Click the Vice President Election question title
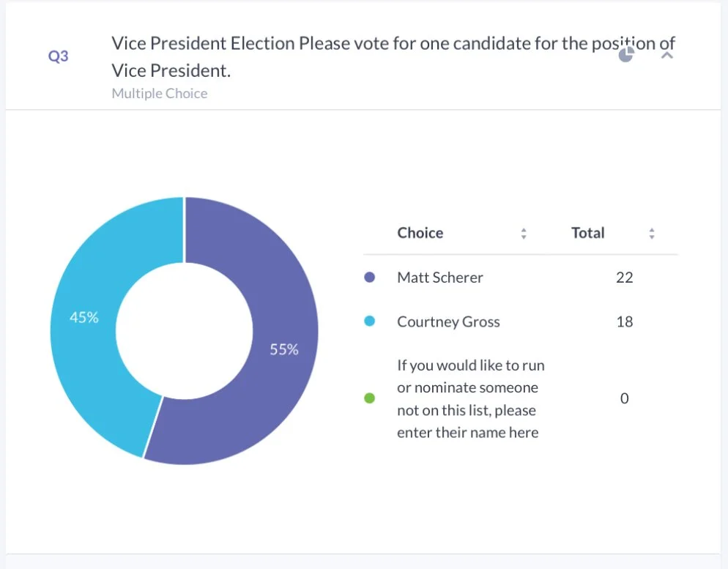The height and width of the screenshot is (569, 728). [393, 56]
